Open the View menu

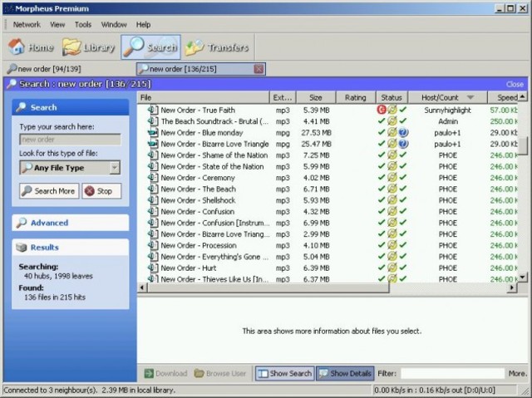pos(57,24)
